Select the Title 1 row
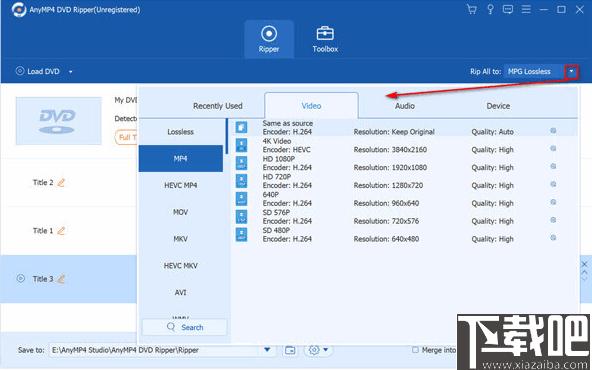Image resolution: width=592 pixels, height=370 pixels. point(69,231)
